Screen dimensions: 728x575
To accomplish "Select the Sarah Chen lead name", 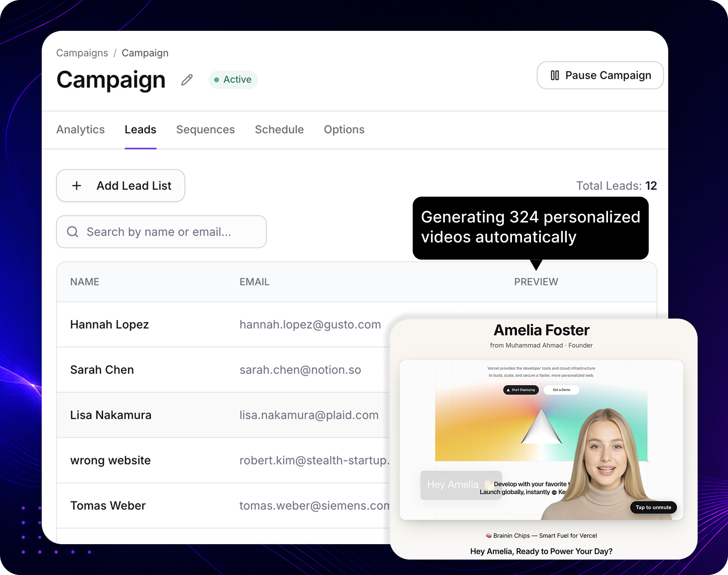I will coord(102,370).
